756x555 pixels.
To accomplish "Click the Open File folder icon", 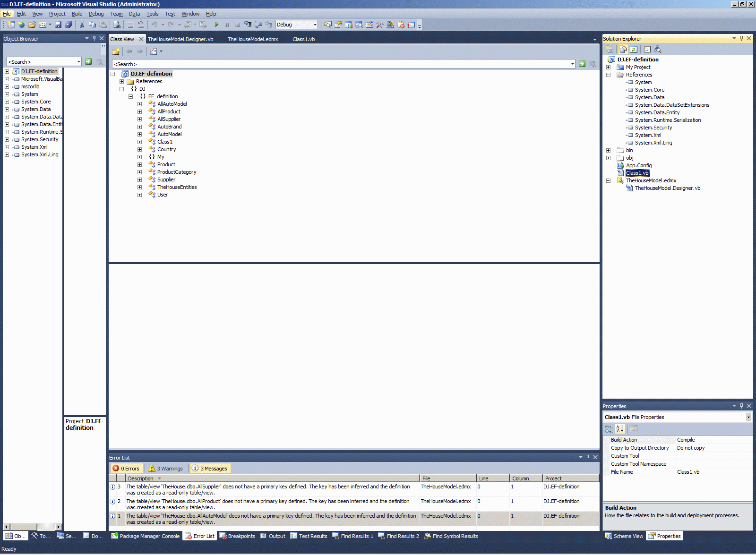I will (x=32, y=25).
